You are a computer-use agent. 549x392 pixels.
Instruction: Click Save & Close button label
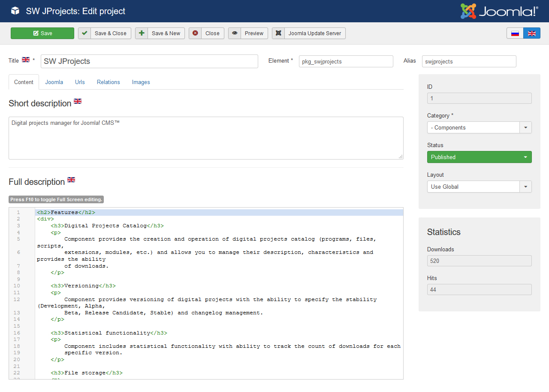coord(111,33)
